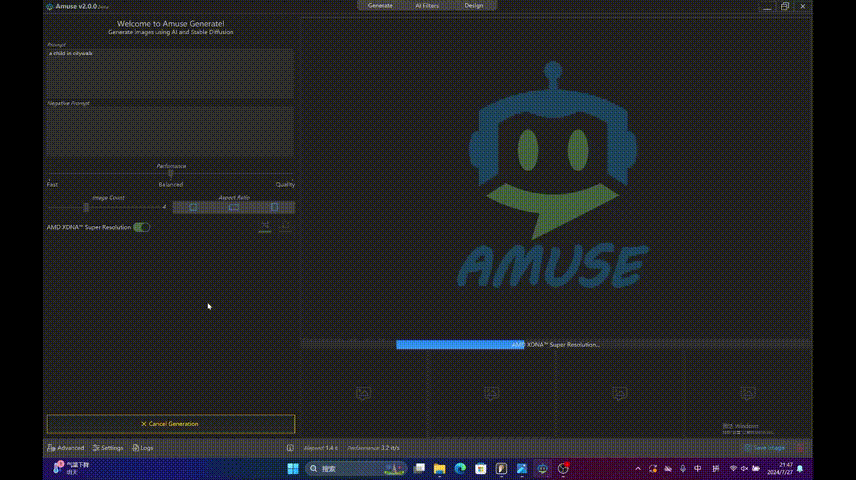This screenshot has width=856, height=480.
Task: Select the first image placeholder thumbnail
Action: point(364,394)
